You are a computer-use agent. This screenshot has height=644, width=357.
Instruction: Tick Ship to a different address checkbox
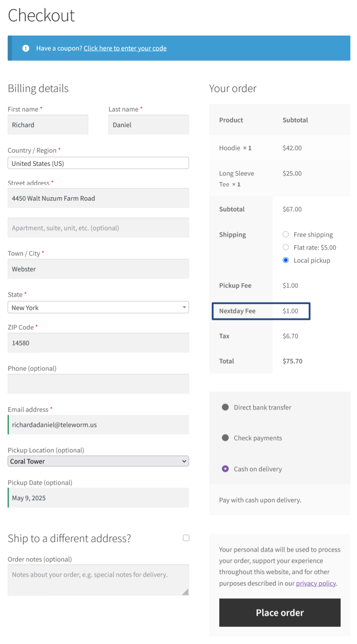pyautogui.click(x=186, y=538)
